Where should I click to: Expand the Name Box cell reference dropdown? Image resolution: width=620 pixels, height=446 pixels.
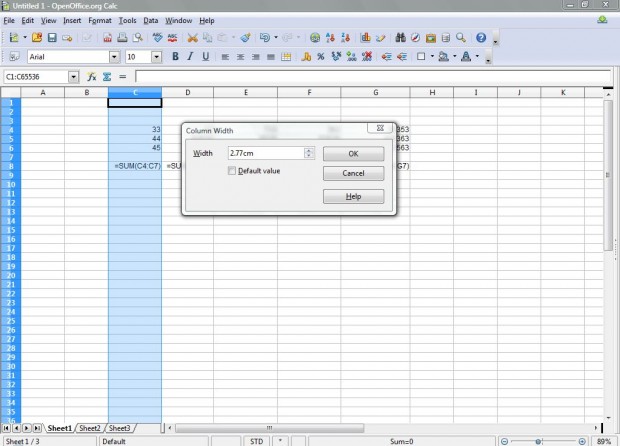[x=73, y=76]
